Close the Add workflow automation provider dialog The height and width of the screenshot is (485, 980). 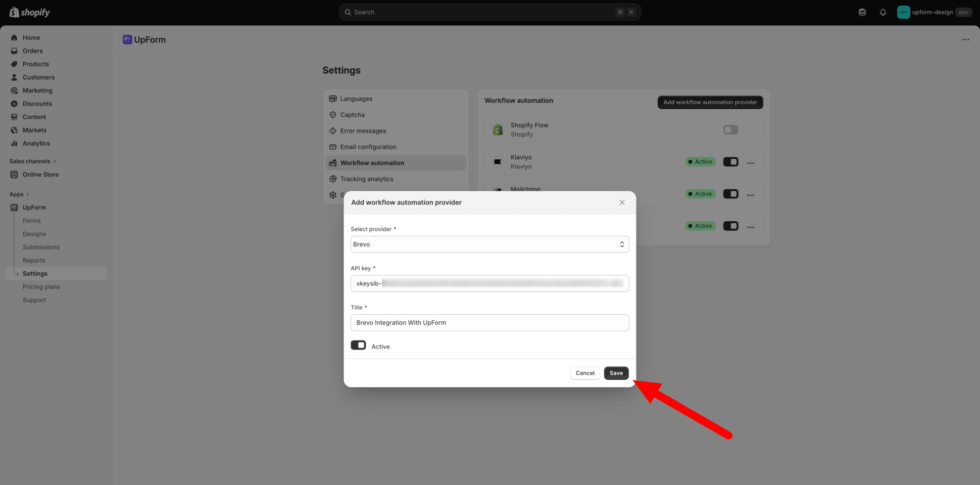pyautogui.click(x=622, y=202)
